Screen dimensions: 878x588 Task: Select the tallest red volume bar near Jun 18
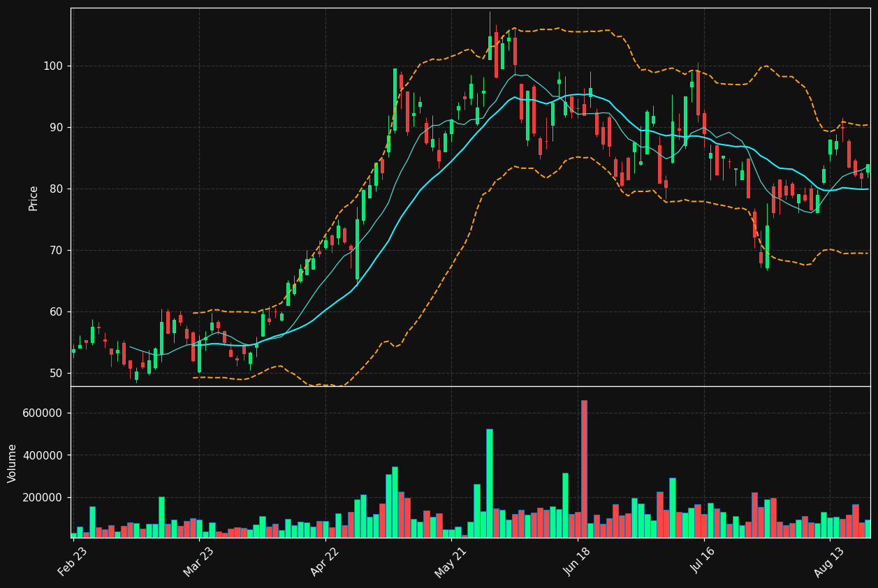584,469
